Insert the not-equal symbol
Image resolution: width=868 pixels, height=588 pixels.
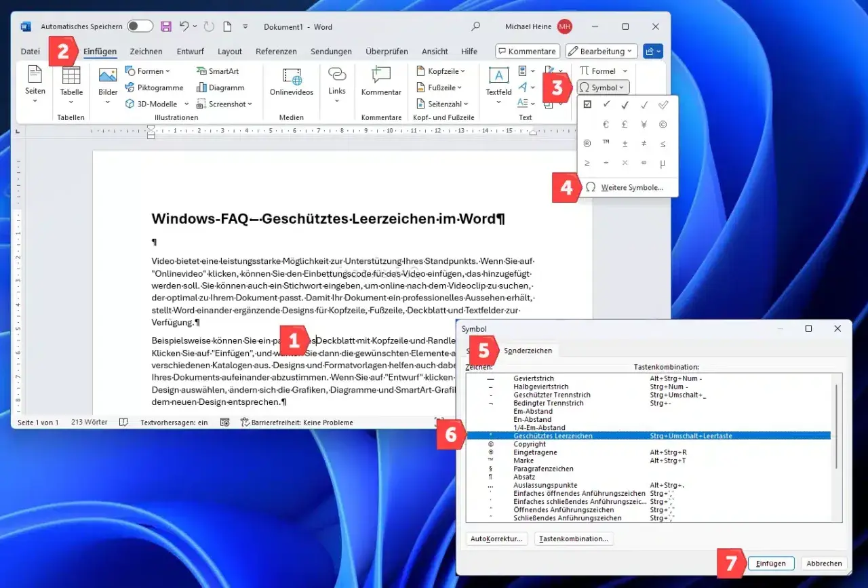[x=644, y=143]
